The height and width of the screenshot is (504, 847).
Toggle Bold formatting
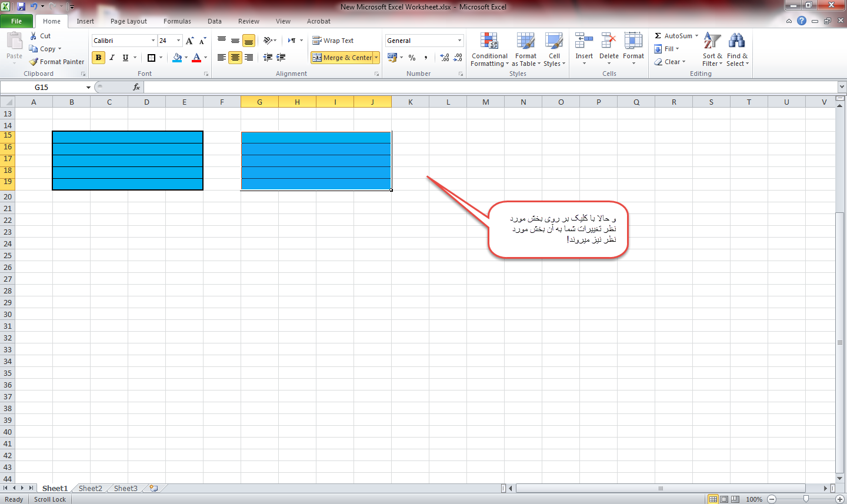tap(98, 58)
